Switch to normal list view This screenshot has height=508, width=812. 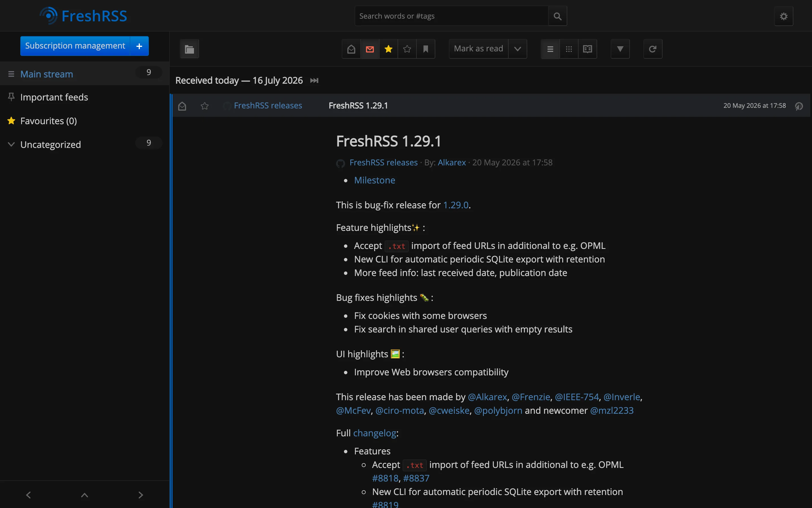550,49
